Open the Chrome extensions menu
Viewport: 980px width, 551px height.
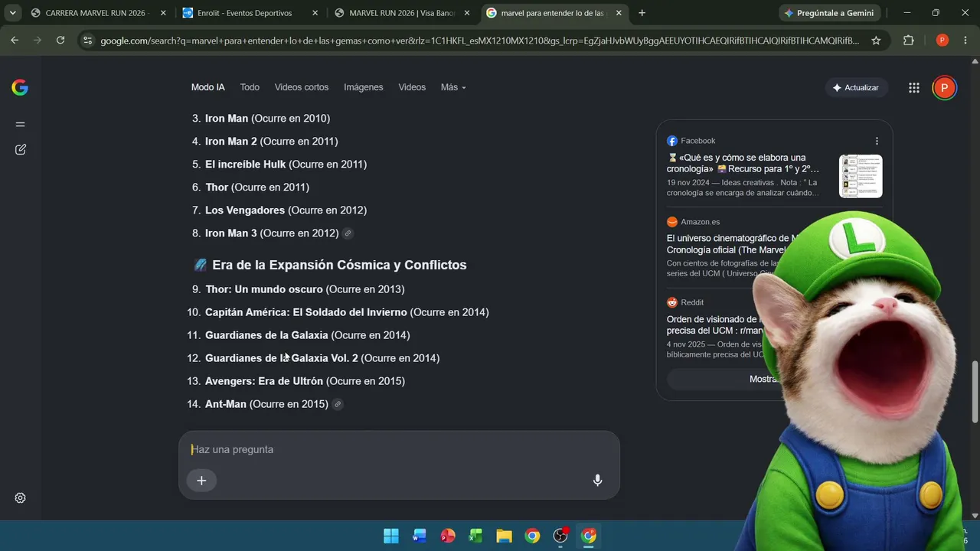(909, 41)
